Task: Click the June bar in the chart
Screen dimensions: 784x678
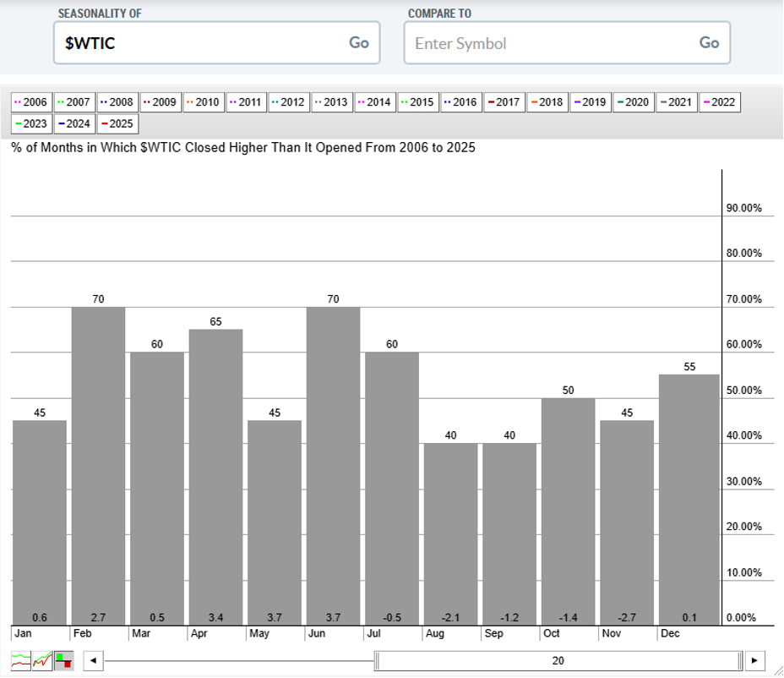Action: pyautogui.click(x=333, y=465)
